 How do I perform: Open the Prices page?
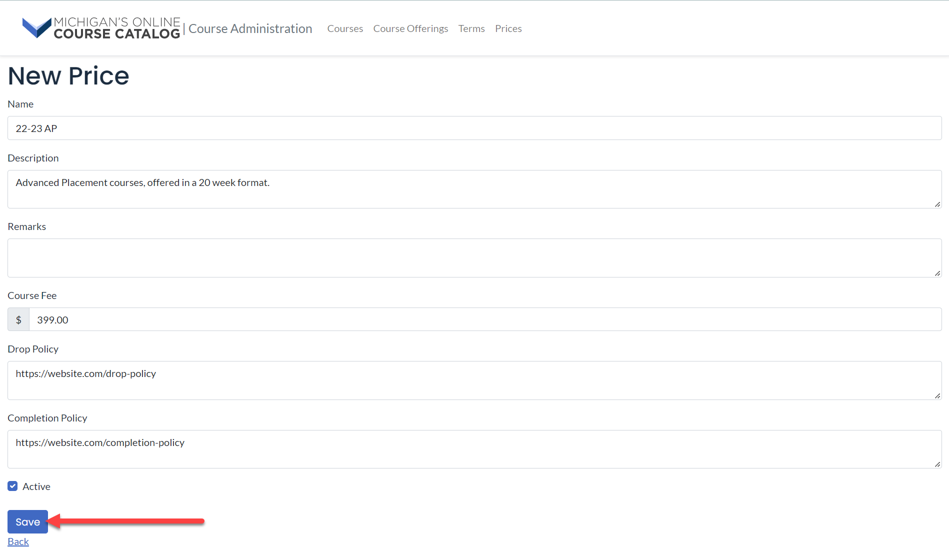[508, 28]
